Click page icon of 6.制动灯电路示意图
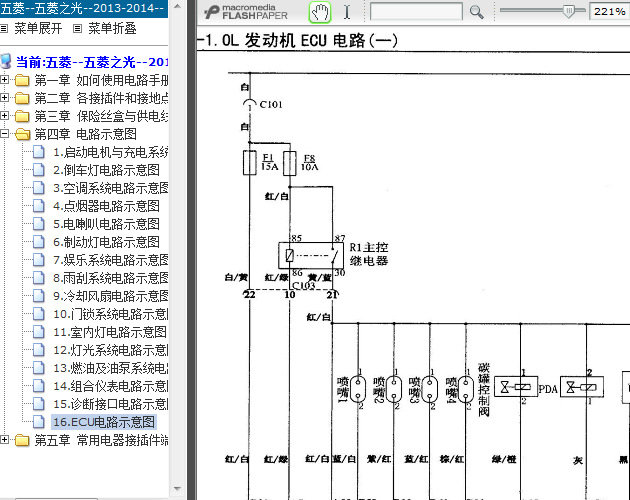This screenshot has width=630, height=500. (39, 242)
